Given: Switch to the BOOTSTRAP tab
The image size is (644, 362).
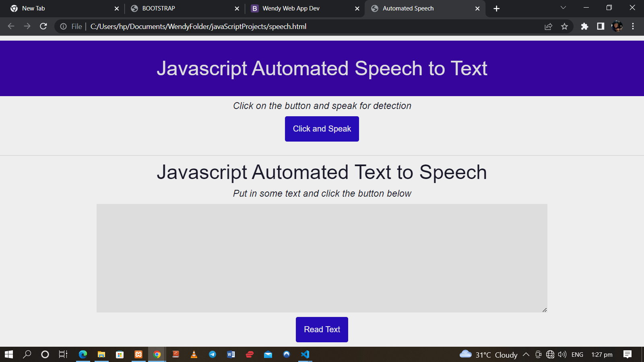Looking at the screenshot, I should pyautogui.click(x=181, y=8).
